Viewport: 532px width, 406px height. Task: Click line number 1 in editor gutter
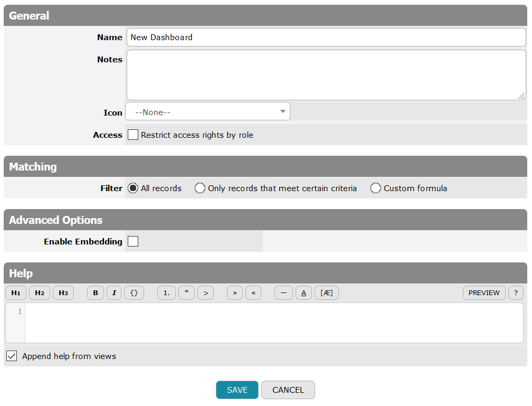(20, 311)
